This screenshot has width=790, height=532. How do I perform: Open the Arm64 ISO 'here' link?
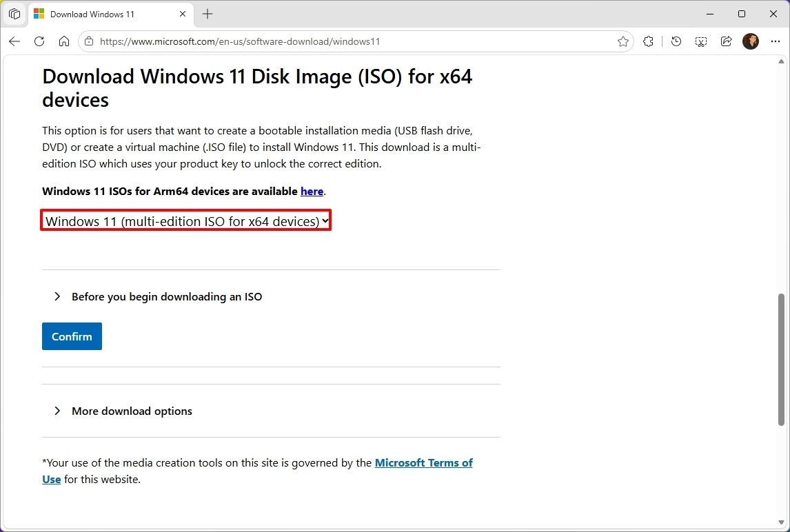312,191
